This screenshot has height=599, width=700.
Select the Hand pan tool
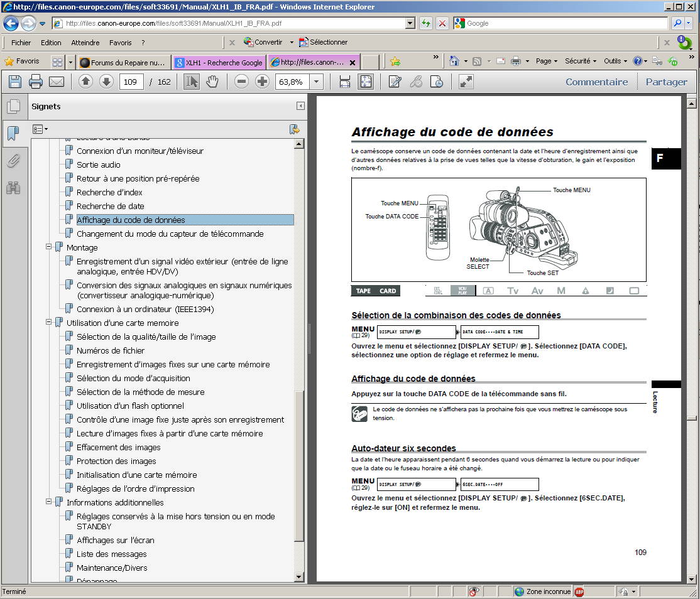(212, 82)
